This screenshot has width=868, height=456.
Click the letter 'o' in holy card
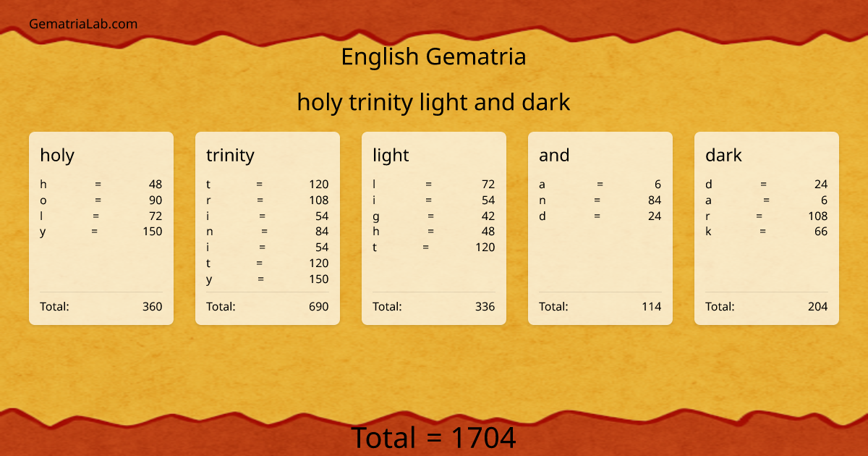pos(43,200)
